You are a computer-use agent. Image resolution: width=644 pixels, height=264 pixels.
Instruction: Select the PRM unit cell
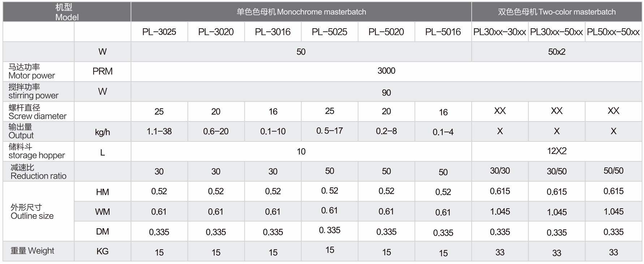click(102, 71)
